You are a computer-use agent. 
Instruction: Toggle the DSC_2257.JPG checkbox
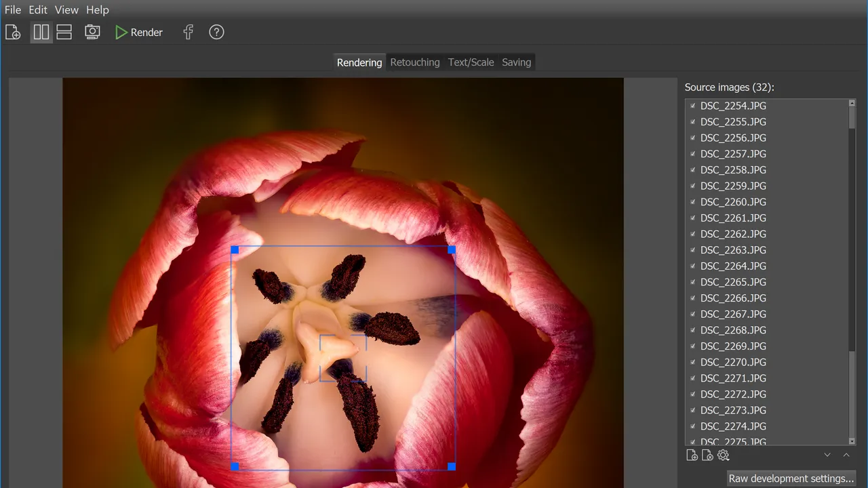[x=692, y=154]
